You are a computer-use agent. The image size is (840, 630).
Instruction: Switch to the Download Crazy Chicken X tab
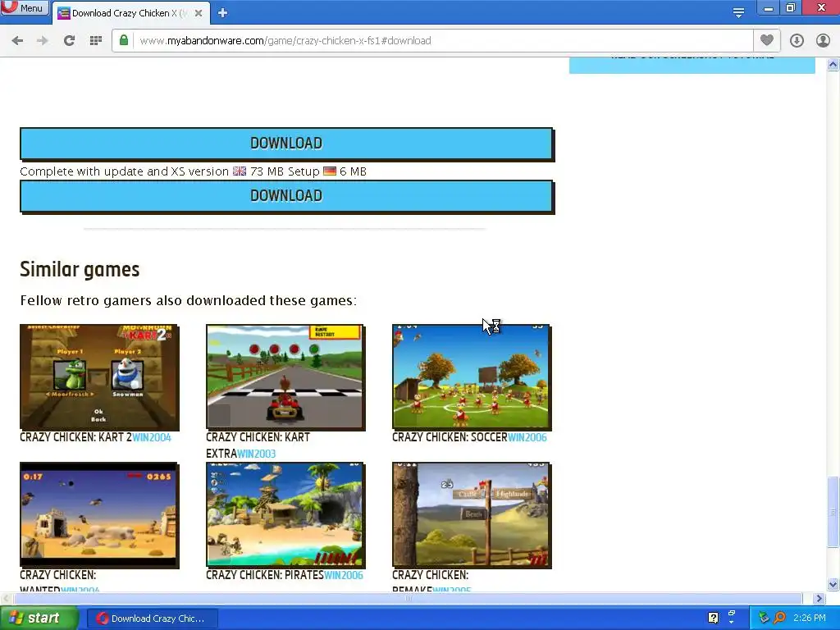129,13
